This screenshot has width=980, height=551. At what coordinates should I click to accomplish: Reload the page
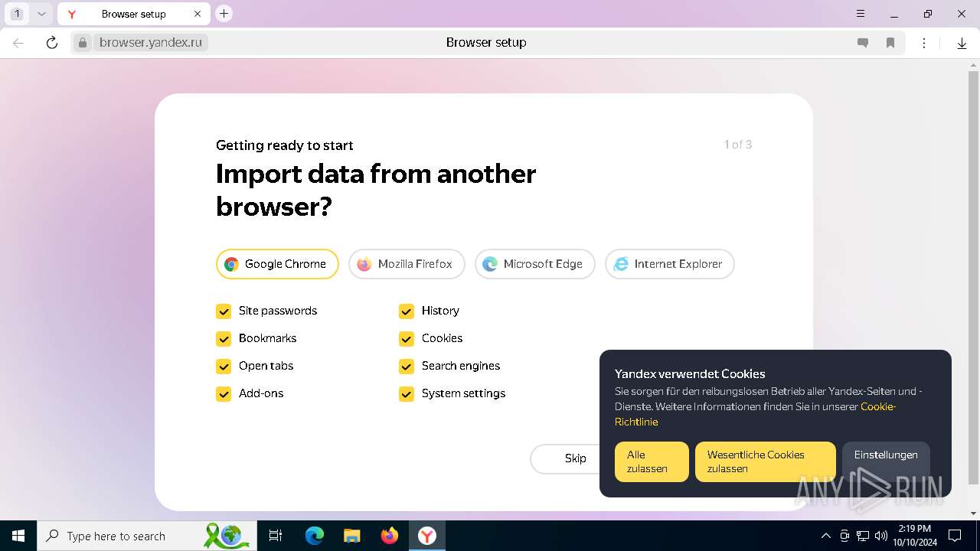(52, 43)
